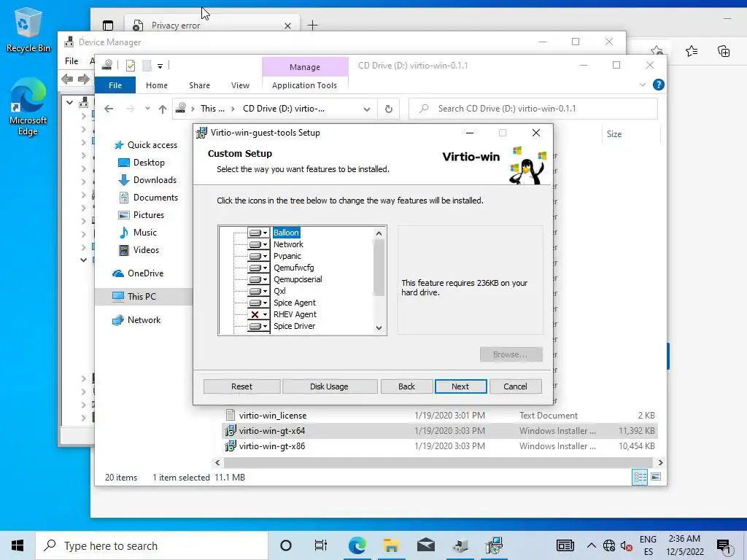The width and height of the screenshot is (747, 560).
Task: Open Quick access in navigation pane
Action: 152,145
